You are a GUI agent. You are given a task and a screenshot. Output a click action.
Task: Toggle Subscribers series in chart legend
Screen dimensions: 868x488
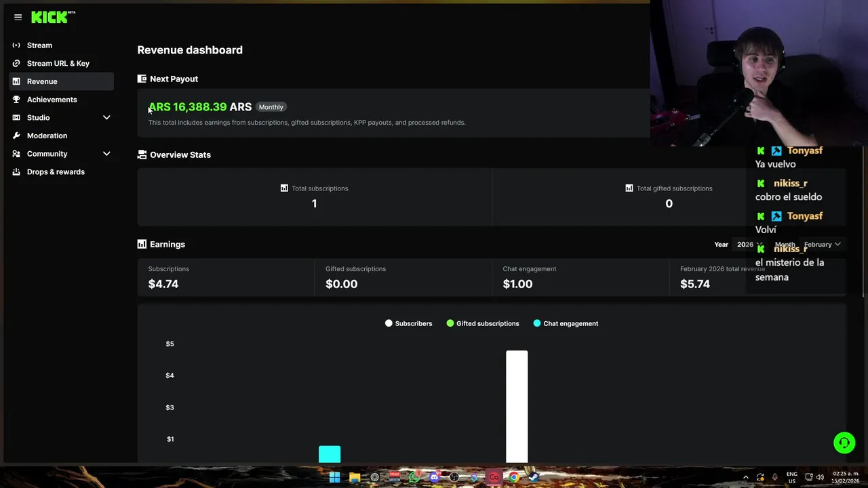point(408,324)
